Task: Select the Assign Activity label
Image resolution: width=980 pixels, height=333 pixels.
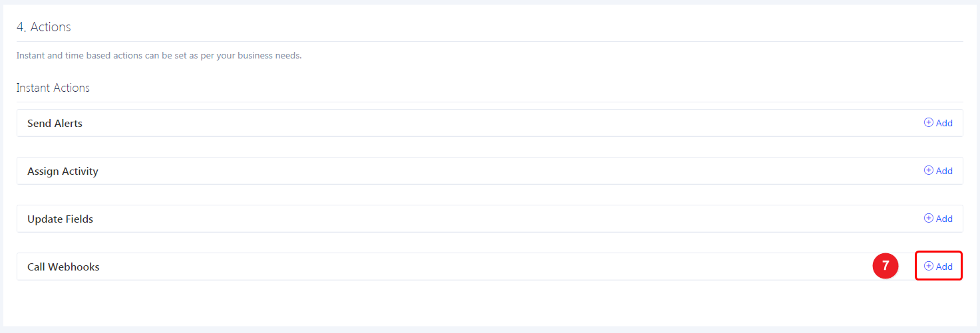Action: (x=63, y=171)
